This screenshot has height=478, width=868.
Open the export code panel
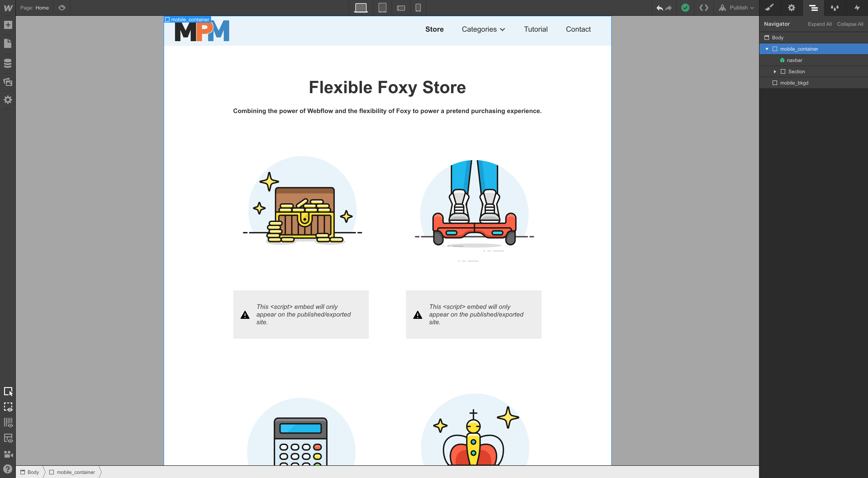click(704, 8)
